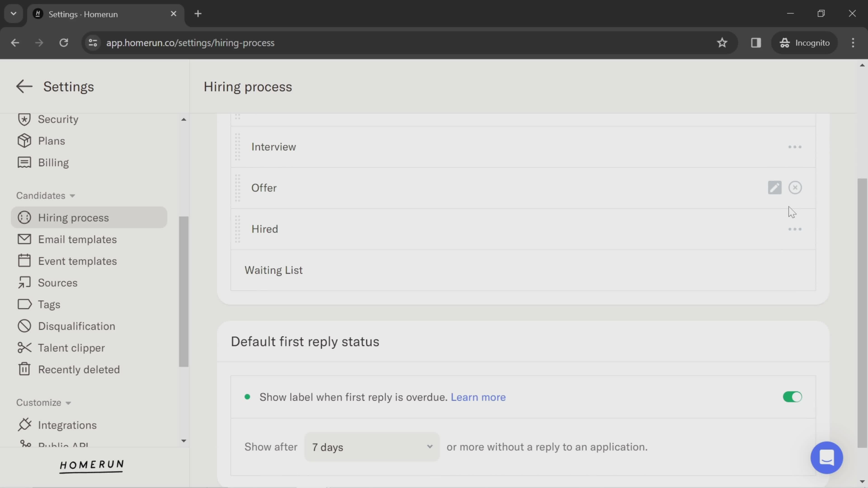The height and width of the screenshot is (488, 868).
Task: Click the back arrow to exit Settings
Action: coord(24,86)
